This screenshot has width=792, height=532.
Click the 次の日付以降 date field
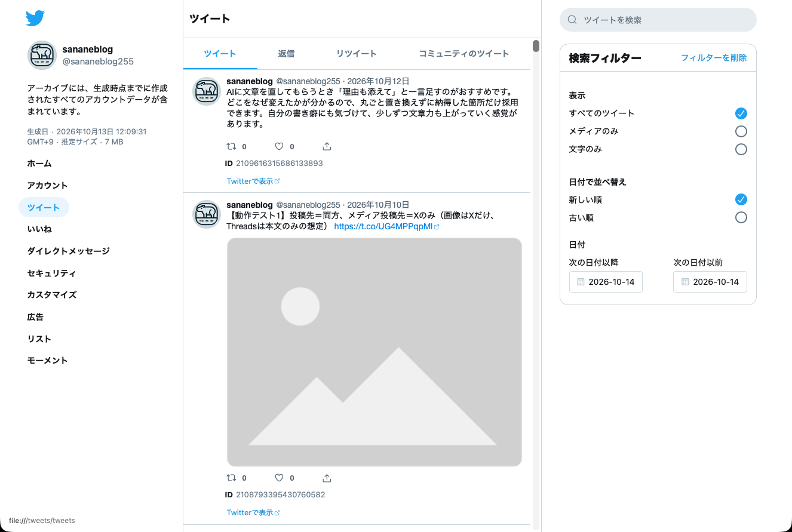pos(606,282)
